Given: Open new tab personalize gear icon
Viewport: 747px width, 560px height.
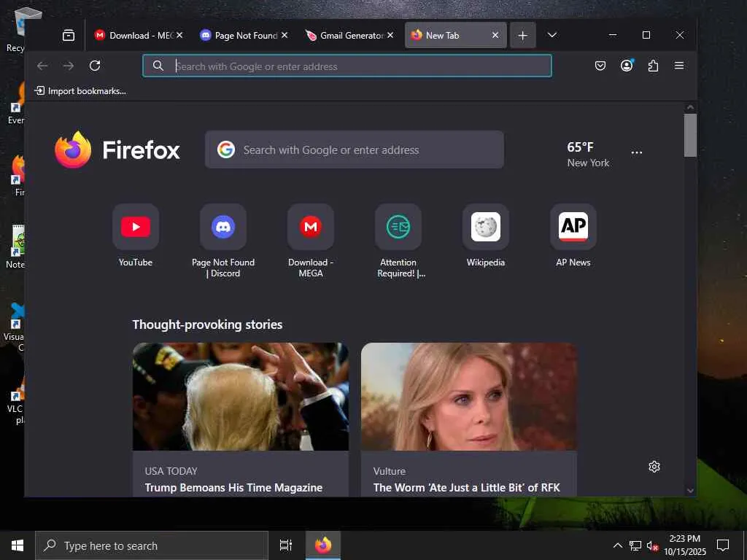Looking at the screenshot, I should (x=654, y=467).
